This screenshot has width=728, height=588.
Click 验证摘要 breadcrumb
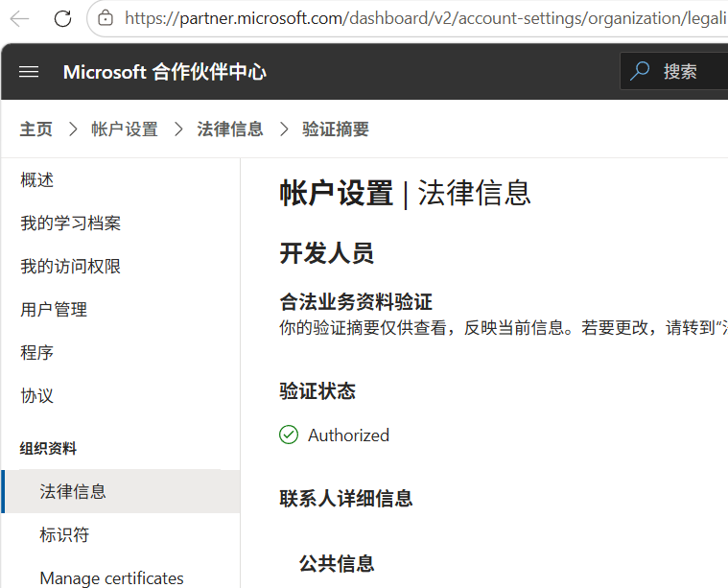click(x=335, y=129)
